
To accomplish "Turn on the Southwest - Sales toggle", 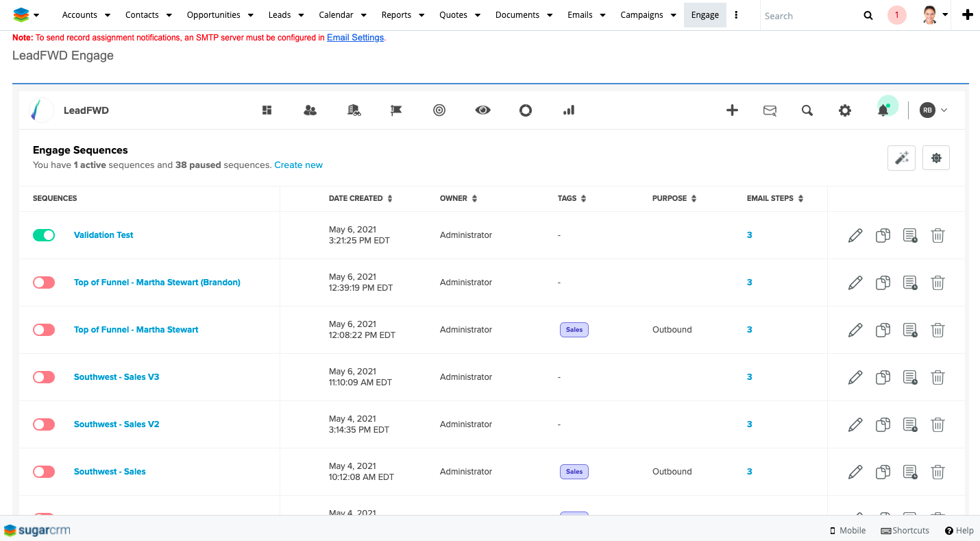I will click(44, 472).
